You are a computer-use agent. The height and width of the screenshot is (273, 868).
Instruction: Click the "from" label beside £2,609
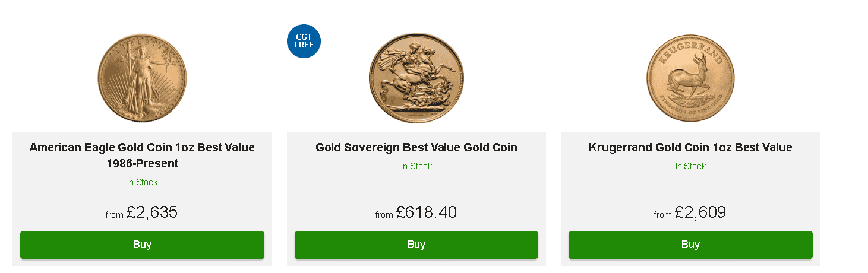662,215
